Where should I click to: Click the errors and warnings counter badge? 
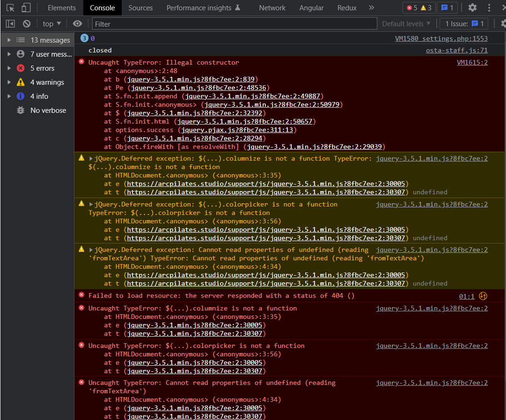pyautogui.click(x=419, y=7)
